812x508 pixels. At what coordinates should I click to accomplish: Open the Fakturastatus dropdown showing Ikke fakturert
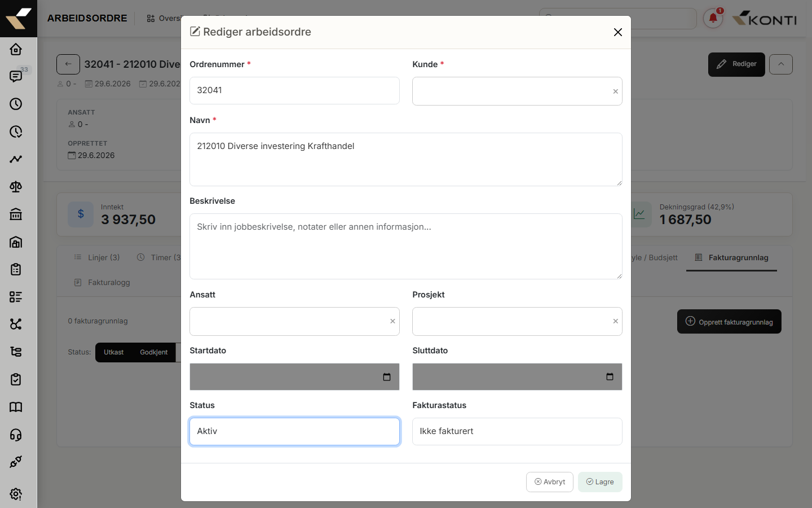(517, 431)
